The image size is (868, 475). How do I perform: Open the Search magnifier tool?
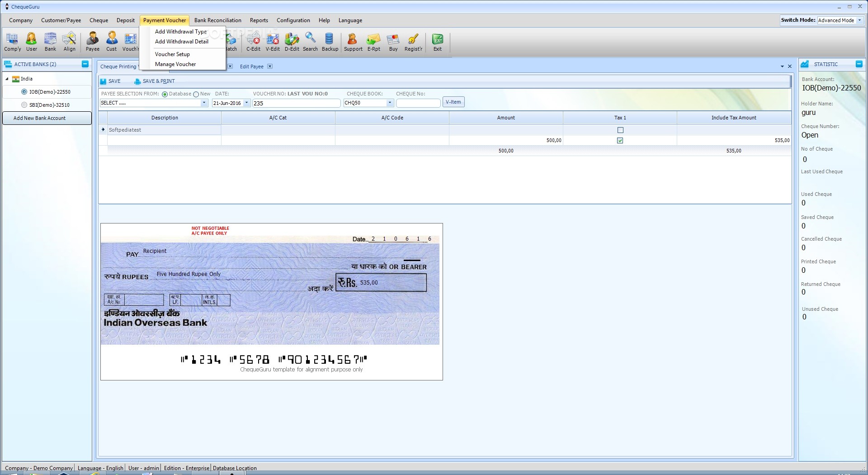pos(310,42)
